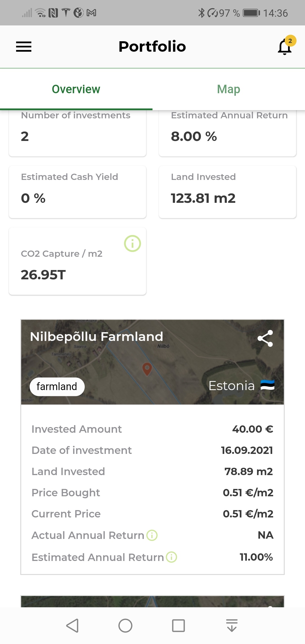Image resolution: width=305 pixels, height=644 pixels.
Task: Tap the hide navigation bar arrow
Action: [232, 625]
